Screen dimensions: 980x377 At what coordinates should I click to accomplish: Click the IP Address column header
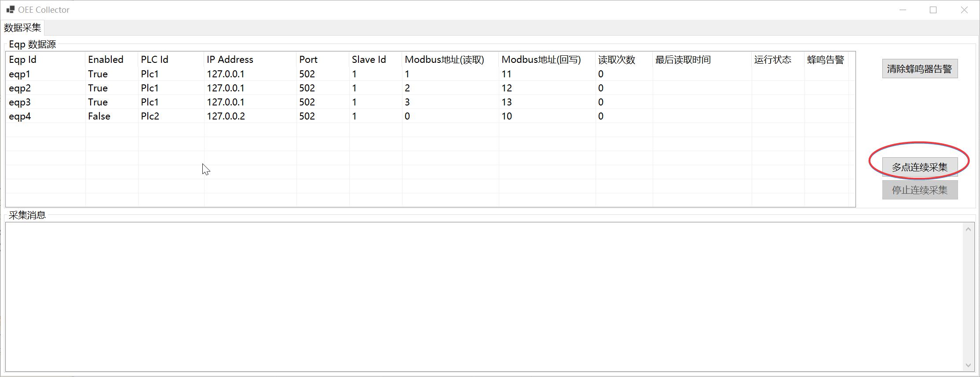[x=230, y=60]
